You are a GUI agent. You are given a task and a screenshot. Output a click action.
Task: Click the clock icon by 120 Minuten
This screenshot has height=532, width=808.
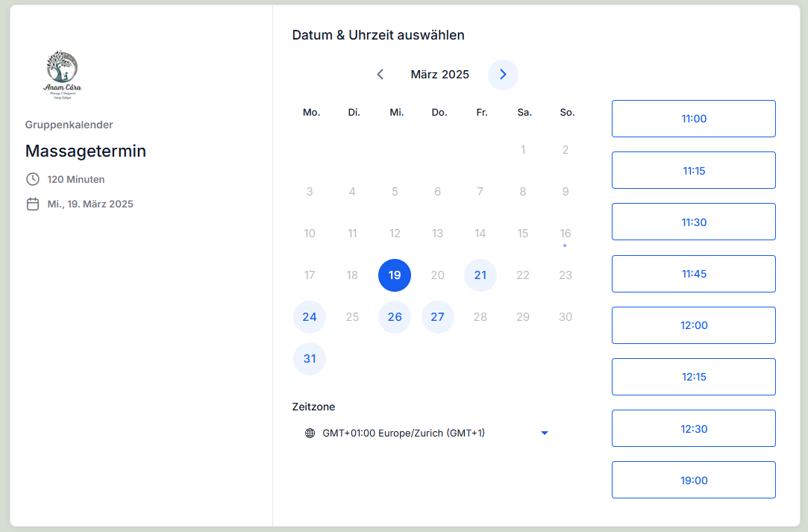click(33, 179)
